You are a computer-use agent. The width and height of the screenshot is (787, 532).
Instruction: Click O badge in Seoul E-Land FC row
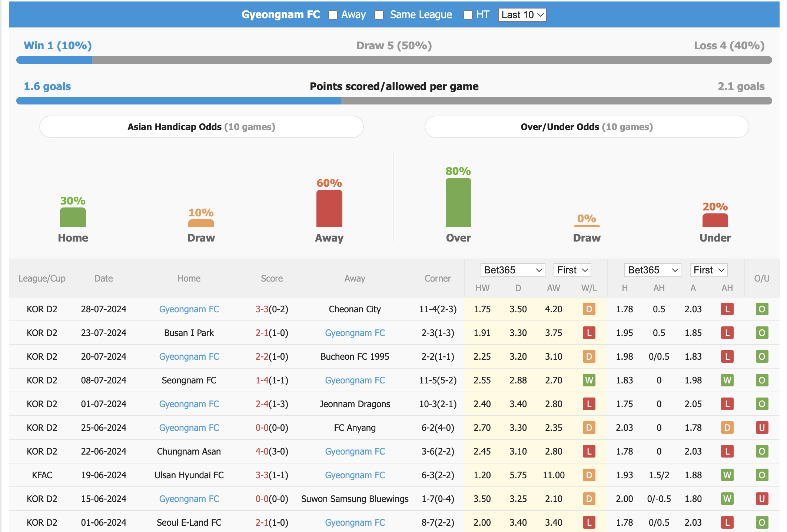coord(762,522)
